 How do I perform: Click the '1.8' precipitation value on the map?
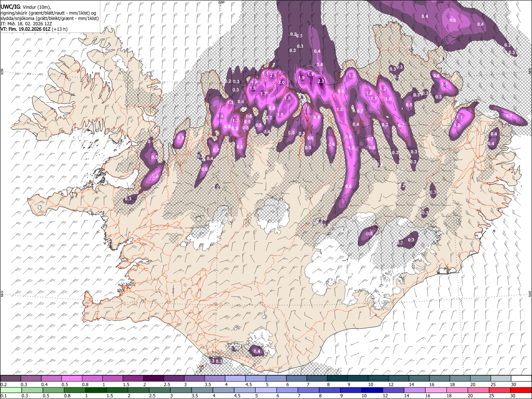click(287, 99)
